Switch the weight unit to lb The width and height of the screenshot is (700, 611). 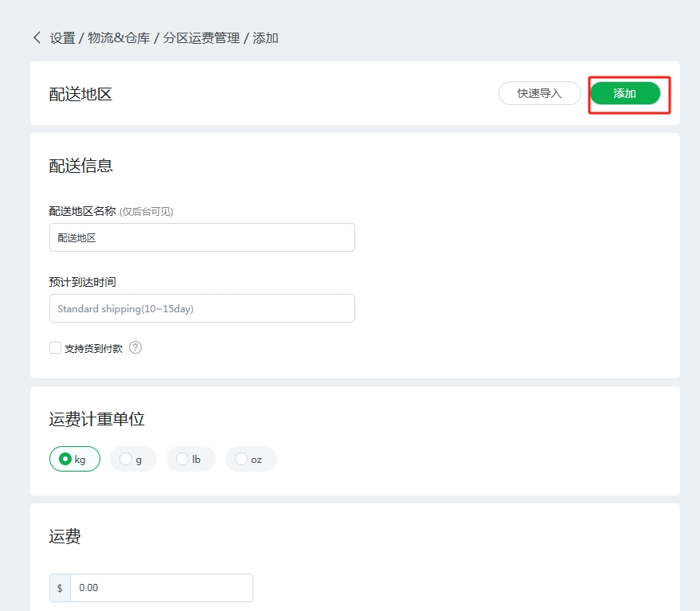tap(190, 459)
